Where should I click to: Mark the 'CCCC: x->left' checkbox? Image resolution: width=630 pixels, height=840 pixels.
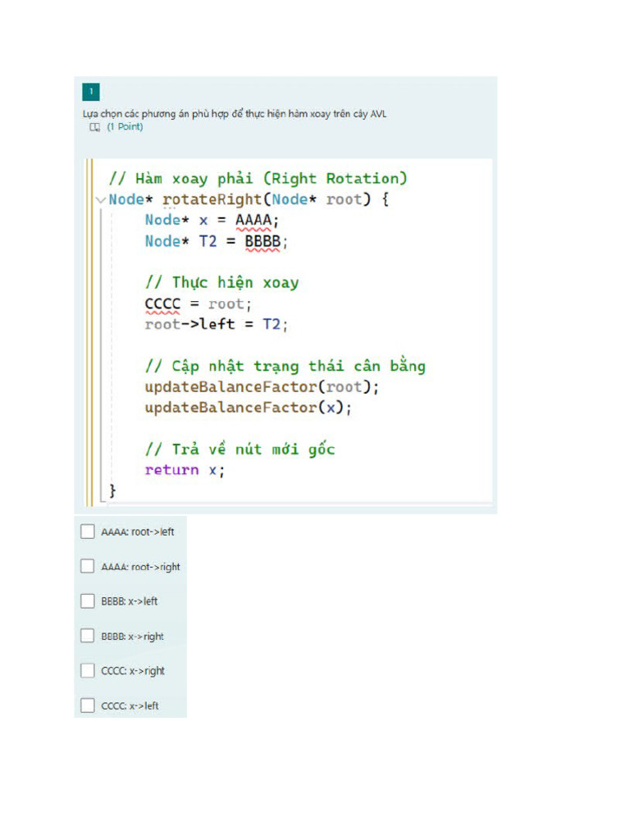(88, 705)
